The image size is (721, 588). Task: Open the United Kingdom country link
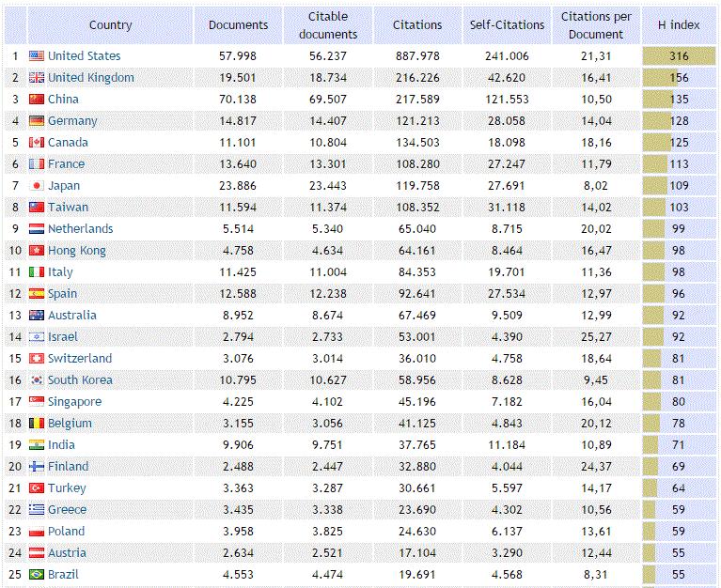coord(90,78)
